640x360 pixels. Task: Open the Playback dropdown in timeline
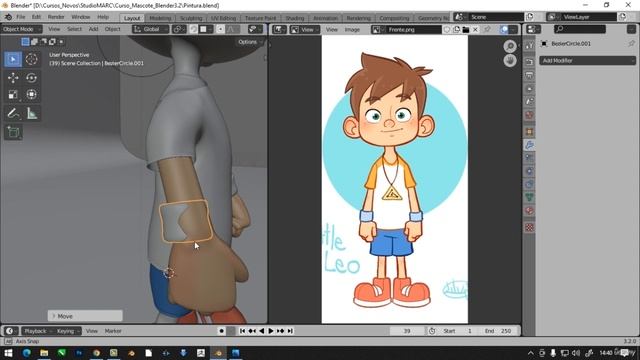[38, 331]
